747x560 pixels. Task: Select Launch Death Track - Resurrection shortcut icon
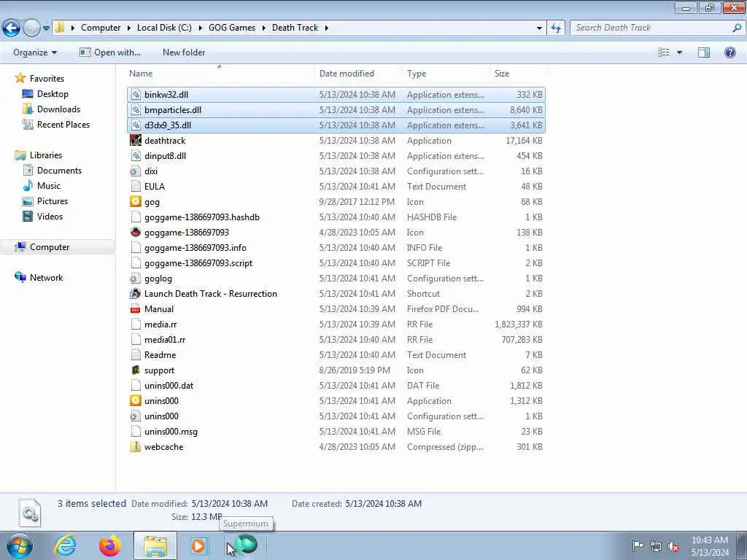click(136, 294)
